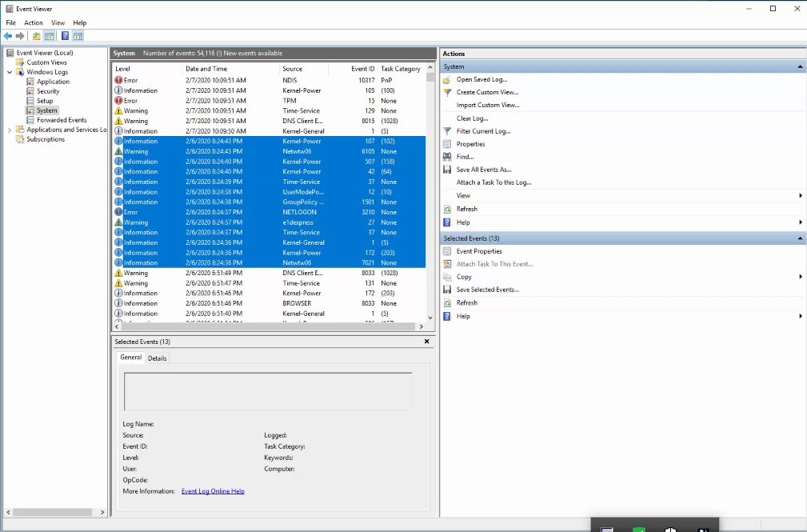
Task: Open the Event Log Online Help link
Action: tap(213, 491)
